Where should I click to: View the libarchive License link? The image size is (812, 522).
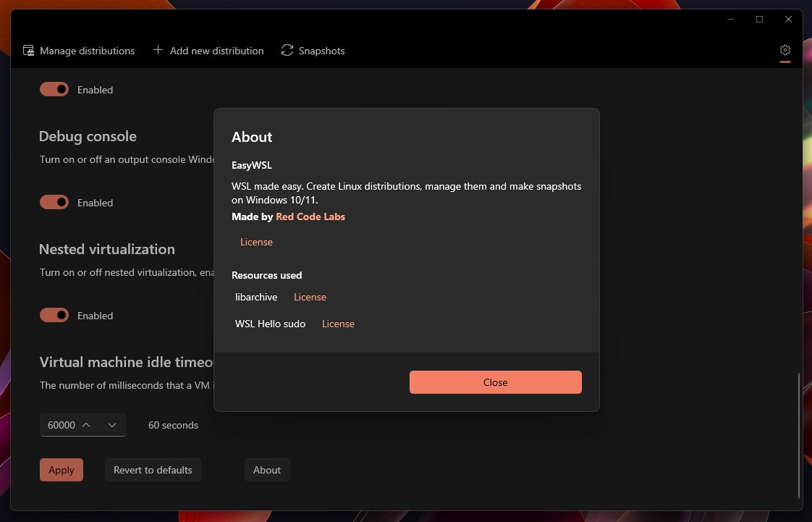(310, 297)
